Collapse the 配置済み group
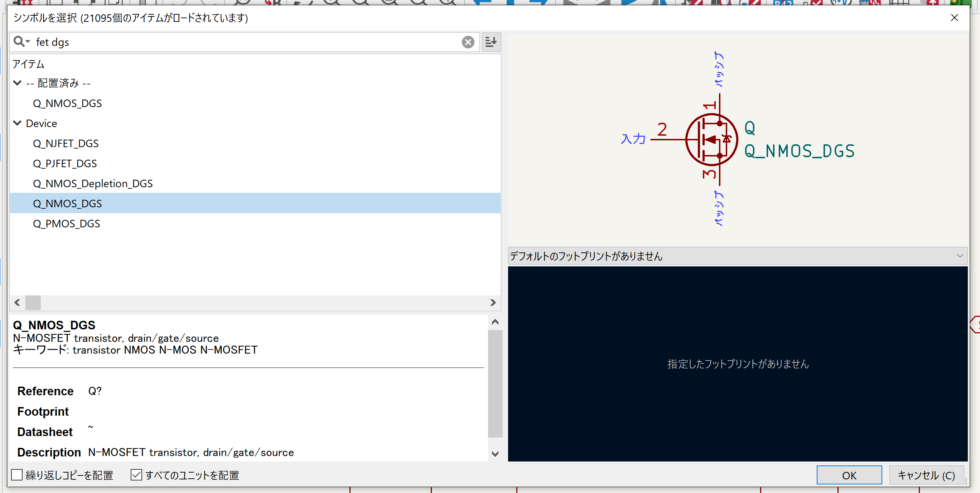This screenshot has width=980, height=493. [18, 83]
